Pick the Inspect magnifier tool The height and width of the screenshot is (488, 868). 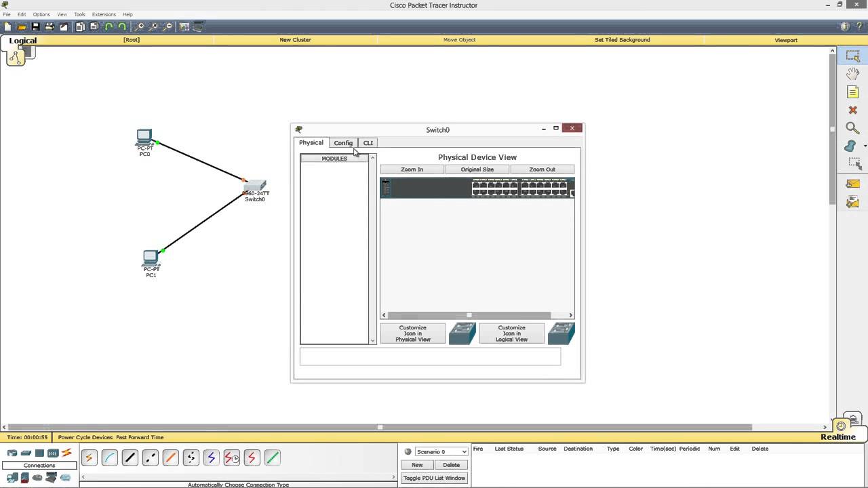click(x=852, y=127)
